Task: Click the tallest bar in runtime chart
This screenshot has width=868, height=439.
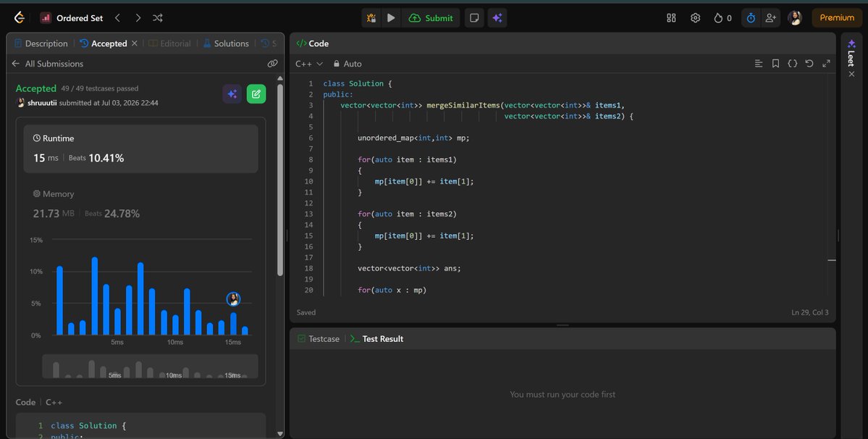Action: pyautogui.click(x=95, y=296)
